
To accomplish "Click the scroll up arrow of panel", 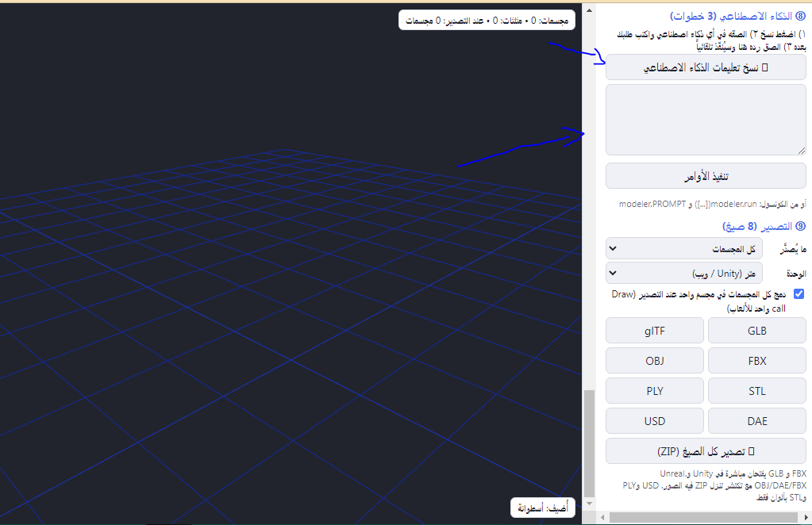I will point(589,10).
